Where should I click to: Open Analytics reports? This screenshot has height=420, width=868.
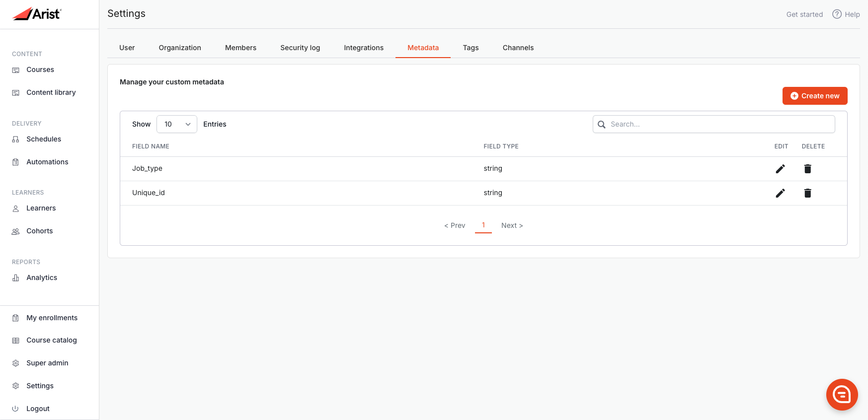click(42, 278)
